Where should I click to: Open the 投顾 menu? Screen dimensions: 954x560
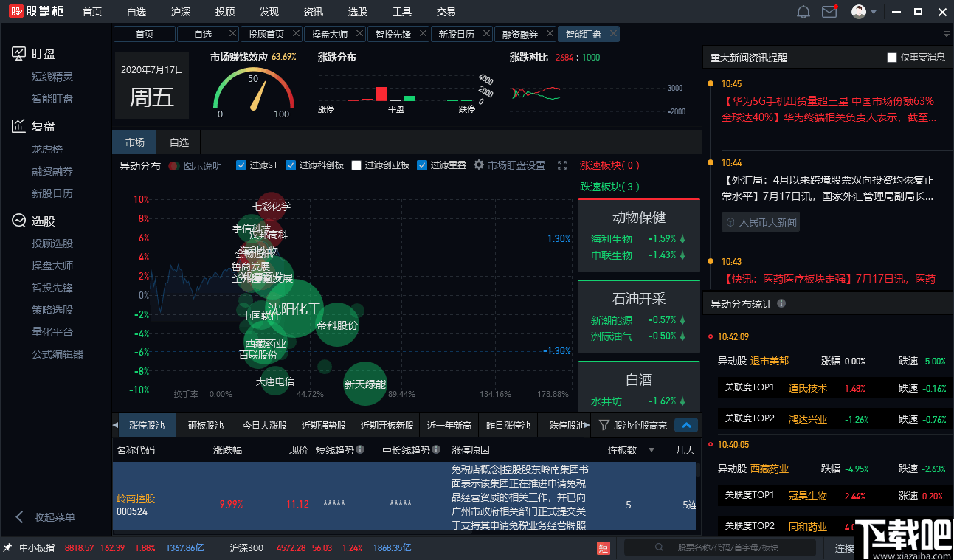coord(225,12)
